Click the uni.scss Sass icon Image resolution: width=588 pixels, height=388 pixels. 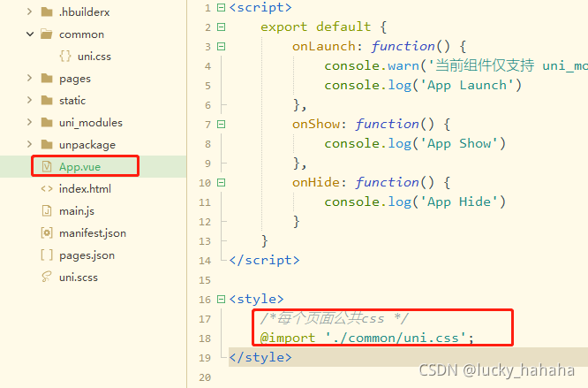pyautogui.click(x=47, y=278)
